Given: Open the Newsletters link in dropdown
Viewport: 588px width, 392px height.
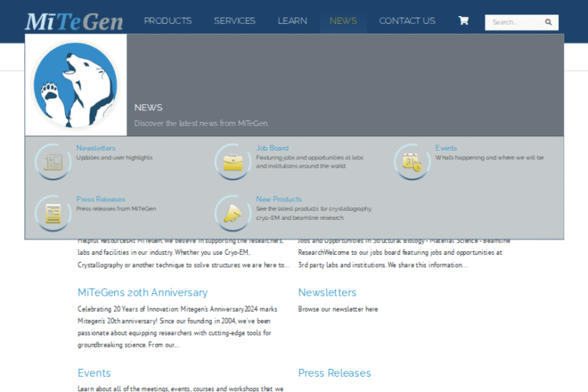Looking at the screenshot, I should point(96,148).
